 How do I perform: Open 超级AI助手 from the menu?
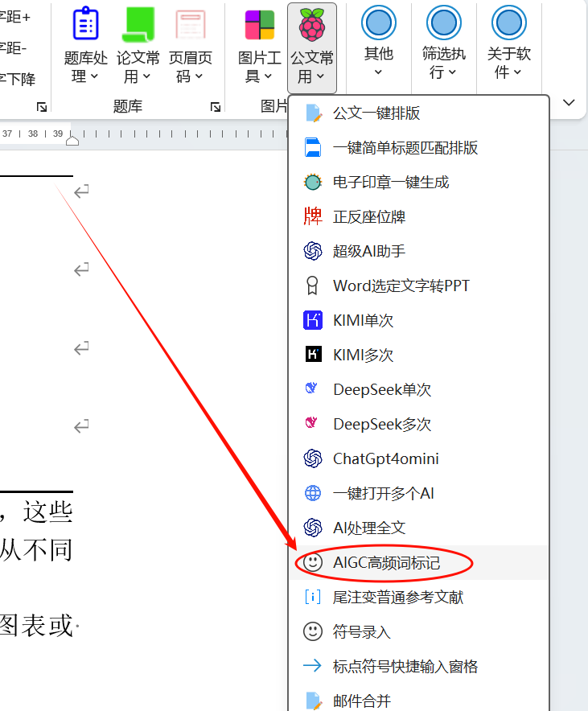[418, 251]
